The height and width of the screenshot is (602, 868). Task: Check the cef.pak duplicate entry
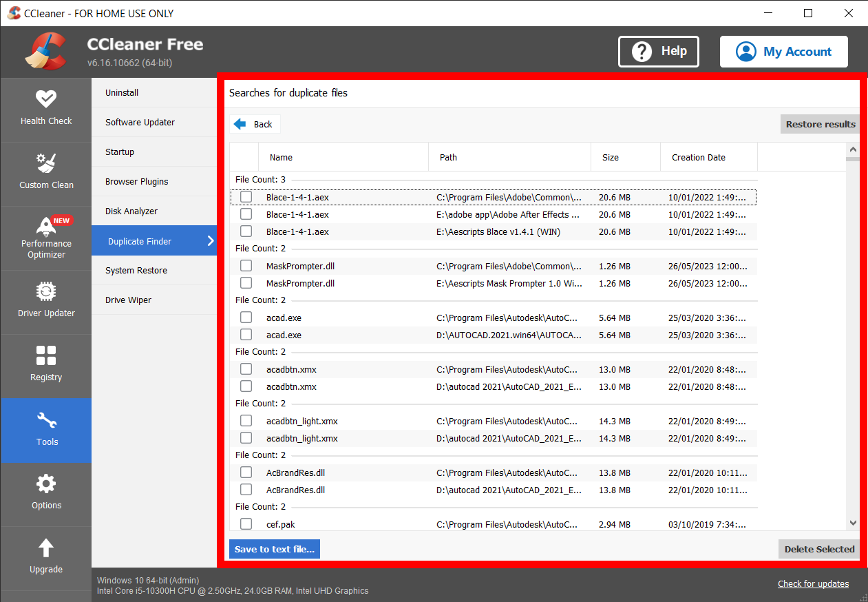[x=246, y=523]
